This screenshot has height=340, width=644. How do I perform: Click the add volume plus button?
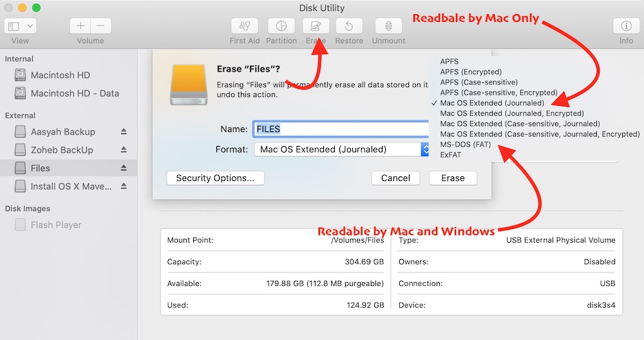pos(80,26)
